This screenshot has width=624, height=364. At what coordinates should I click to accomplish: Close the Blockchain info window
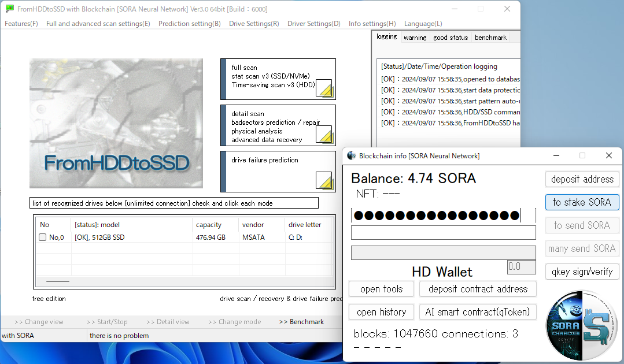pyautogui.click(x=609, y=156)
